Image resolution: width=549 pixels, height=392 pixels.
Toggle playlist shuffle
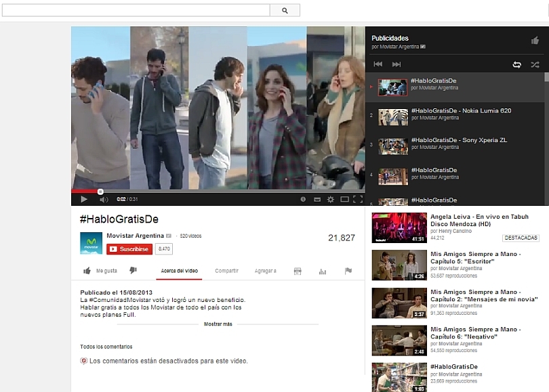coord(535,64)
